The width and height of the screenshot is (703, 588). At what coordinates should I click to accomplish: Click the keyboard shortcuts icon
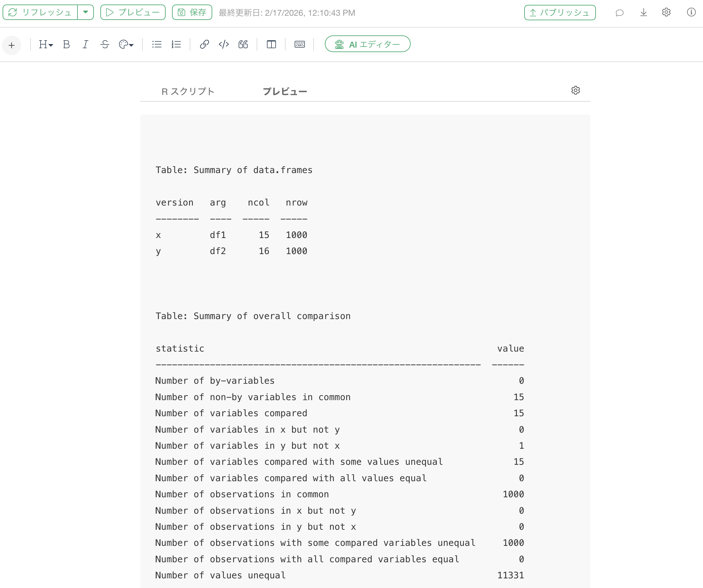pyautogui.click(x=300, y=44)
